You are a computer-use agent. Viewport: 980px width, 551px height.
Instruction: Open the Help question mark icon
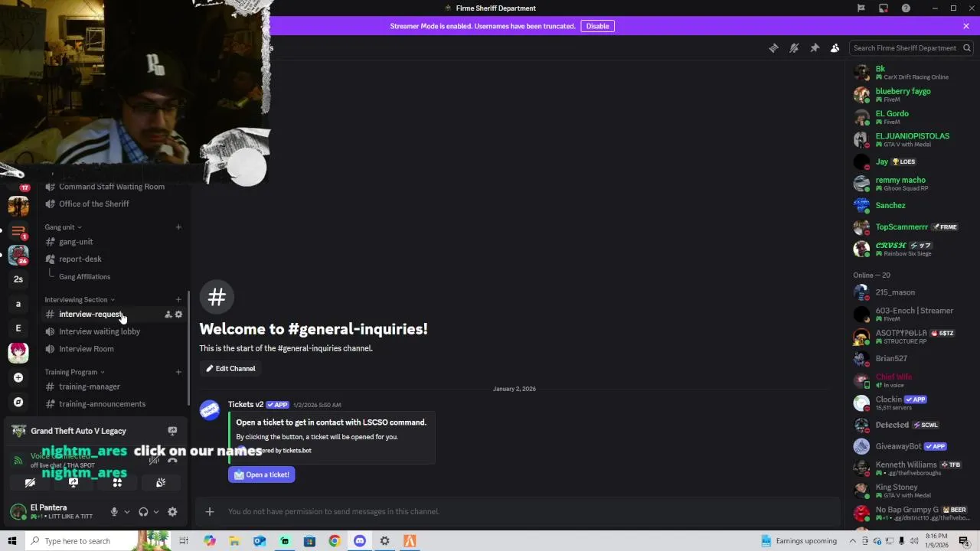pyautogui.click(x=906, y=8)
